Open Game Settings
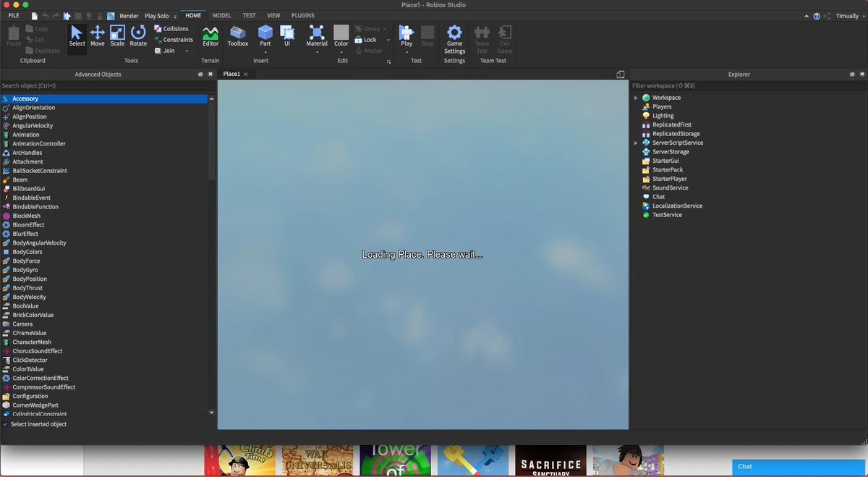The image size is (868, 477). 454,40
